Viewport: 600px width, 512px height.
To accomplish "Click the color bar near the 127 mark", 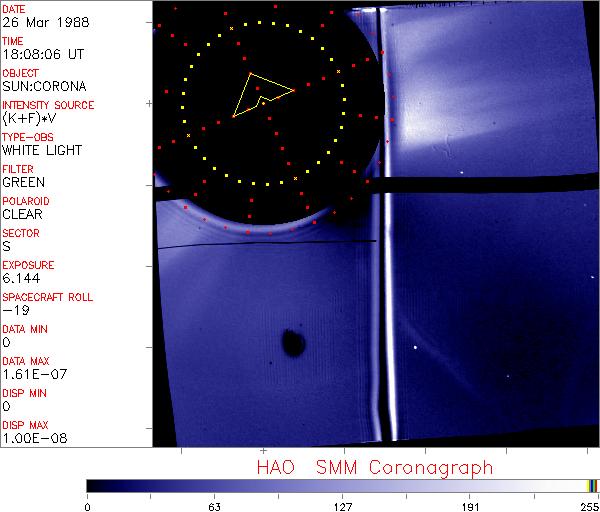I will point(343,485).
